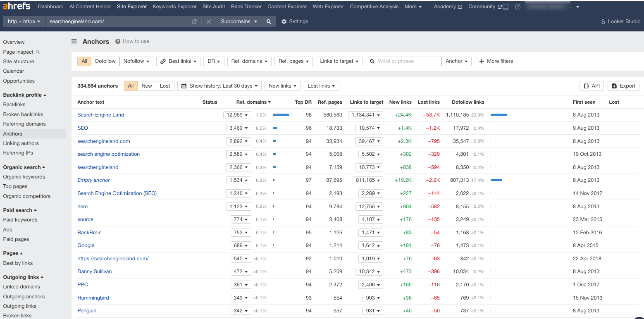Open Looker Studio icon link
644x319 pixels.
[x=603, y=21]
